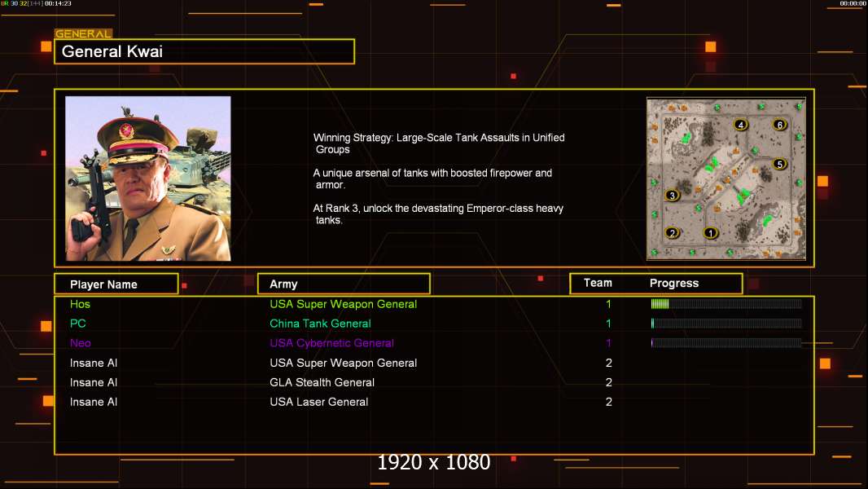This screenshot has width=868, height=489.
Task: Click start position marker 1 on the minimap
Action: point(711,233)
